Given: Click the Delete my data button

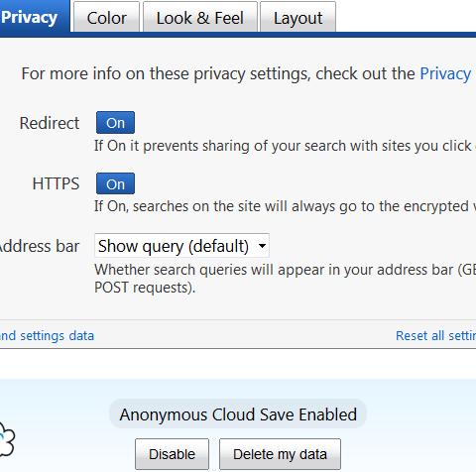Looking at the screenshot, I should (280, 454).
